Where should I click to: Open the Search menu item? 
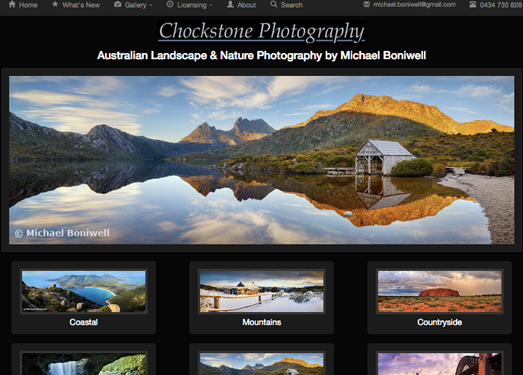(x=292, y=5)
